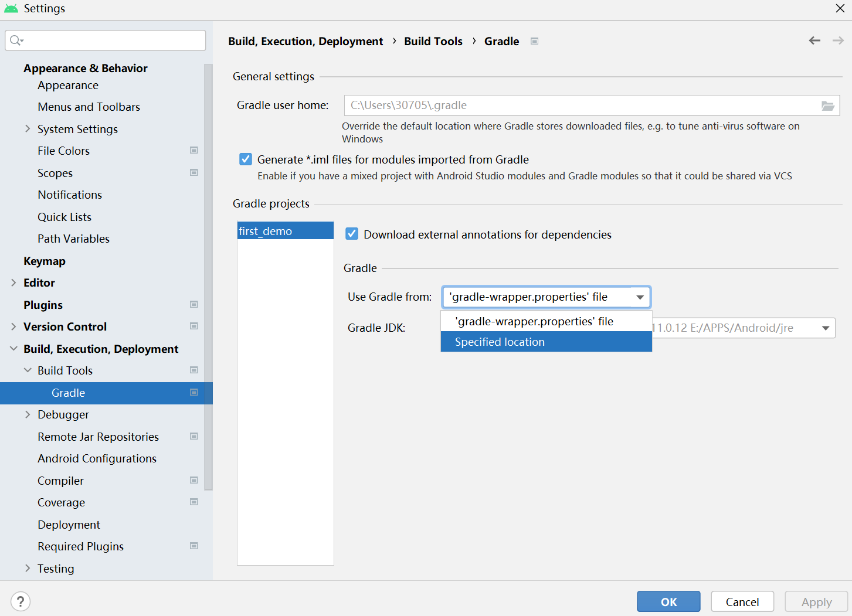Click project icon beside Remote Jar Repositories

pyautogui.click(x=194, y=436)
